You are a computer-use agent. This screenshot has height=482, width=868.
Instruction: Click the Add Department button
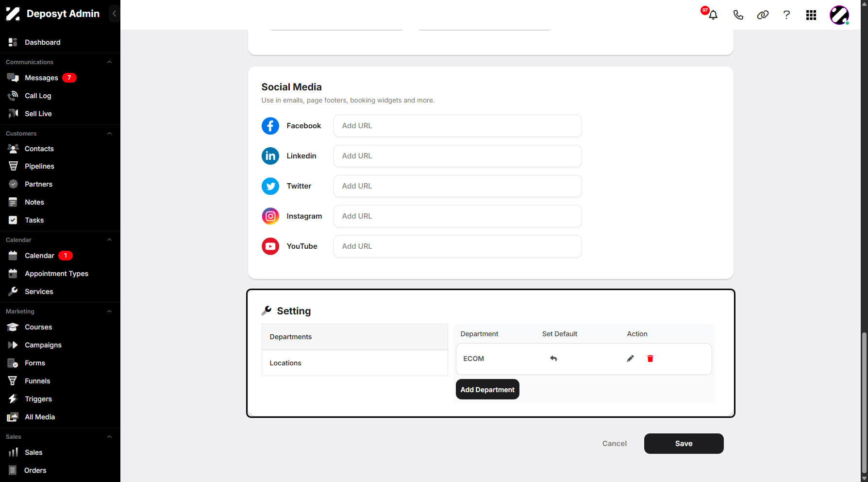487,390
